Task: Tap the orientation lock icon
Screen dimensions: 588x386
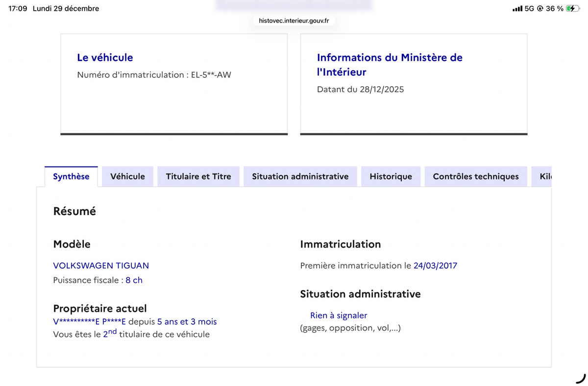Action: (x=540, y=9)
